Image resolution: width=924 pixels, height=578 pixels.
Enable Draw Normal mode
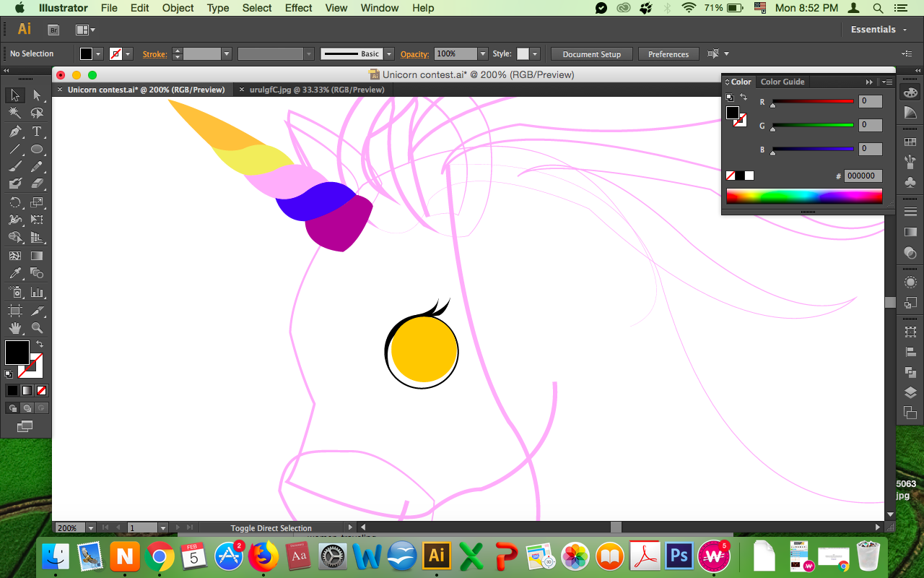pyautogui.click(x=12, y=408)
